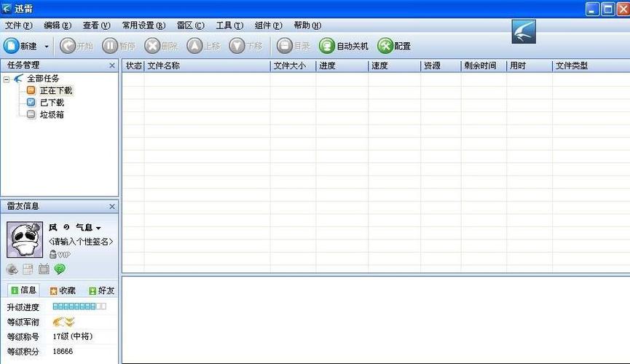Image resolution: width=630 pixels, height=364 pixels.
Task: Open the 配置 configuration button
Action: [394, 46]
